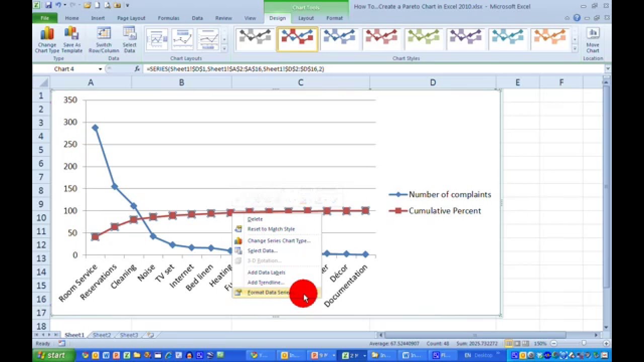The height and width of the screenshot is (362, 644).
Task: Switch to the Data tab
Action: pos(197,18)
